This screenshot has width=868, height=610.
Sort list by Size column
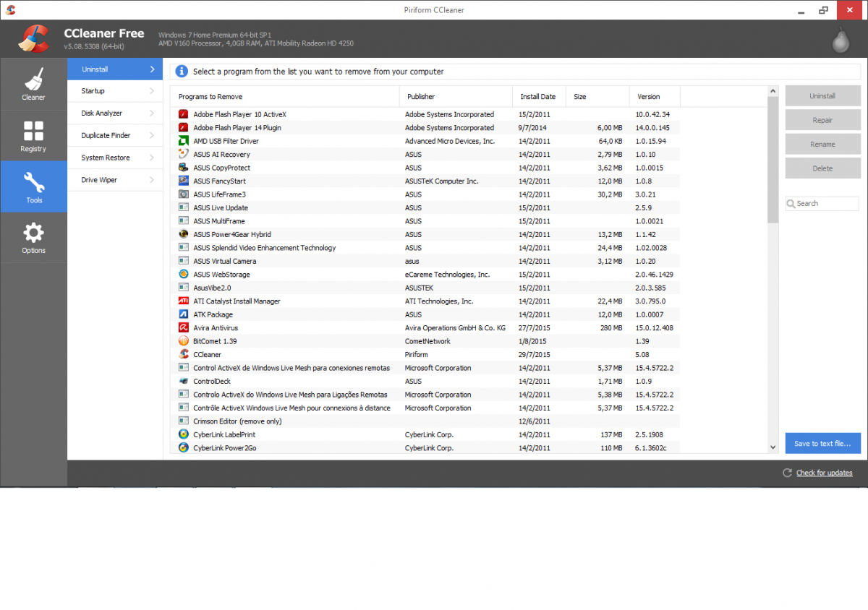pos(597,96)
